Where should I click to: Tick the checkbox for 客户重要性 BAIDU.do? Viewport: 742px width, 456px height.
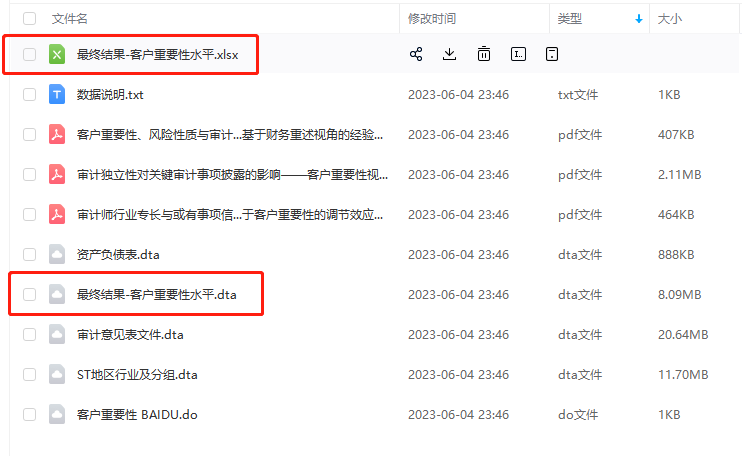click(29, 415)
